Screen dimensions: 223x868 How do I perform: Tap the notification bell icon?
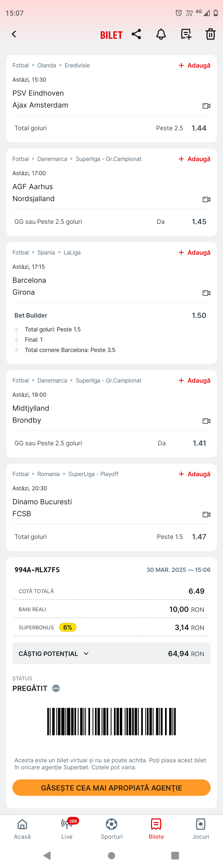coord(161,34)
